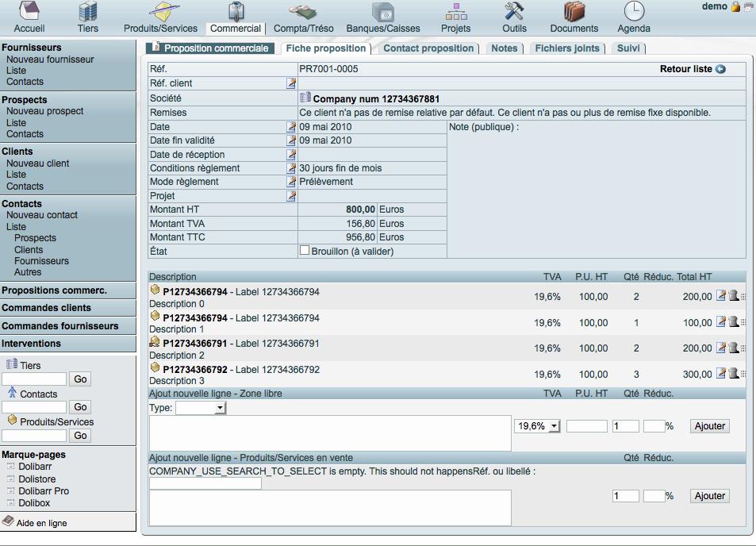Delete line Description 3 trash icon
Image resolution: width=756 pixels, height=546 pixels.
coord(733,373)
